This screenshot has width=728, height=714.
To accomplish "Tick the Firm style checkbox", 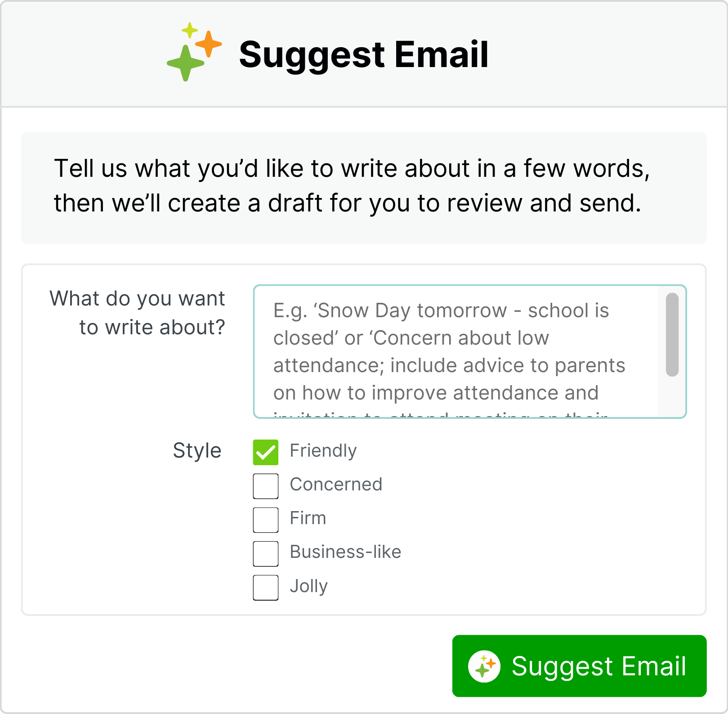I will click(266, 520).
